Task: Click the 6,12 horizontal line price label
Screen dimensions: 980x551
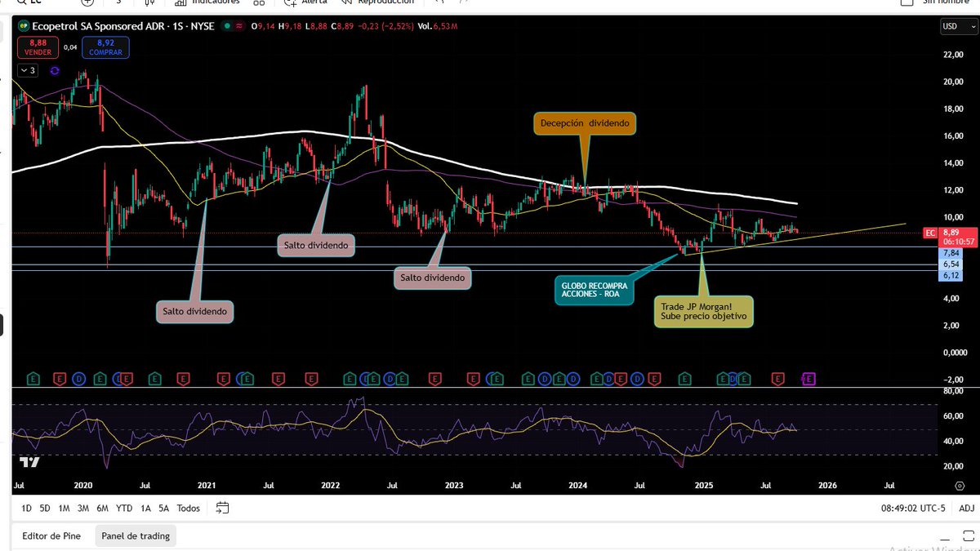Action: [x=951, y=276]
